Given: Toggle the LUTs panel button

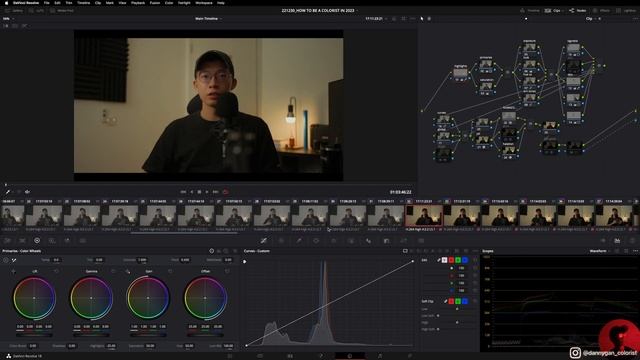Looking at the screenshot, I should pos(36,11).
